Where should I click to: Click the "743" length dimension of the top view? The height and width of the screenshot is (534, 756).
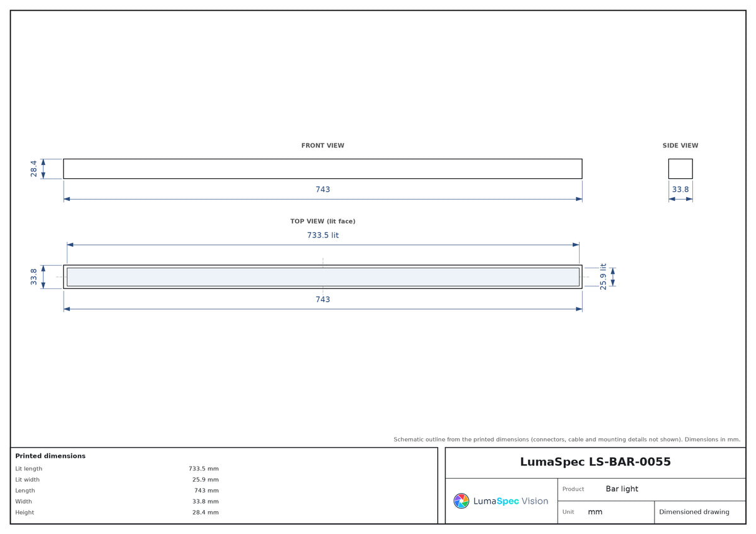tap(323, 300)
